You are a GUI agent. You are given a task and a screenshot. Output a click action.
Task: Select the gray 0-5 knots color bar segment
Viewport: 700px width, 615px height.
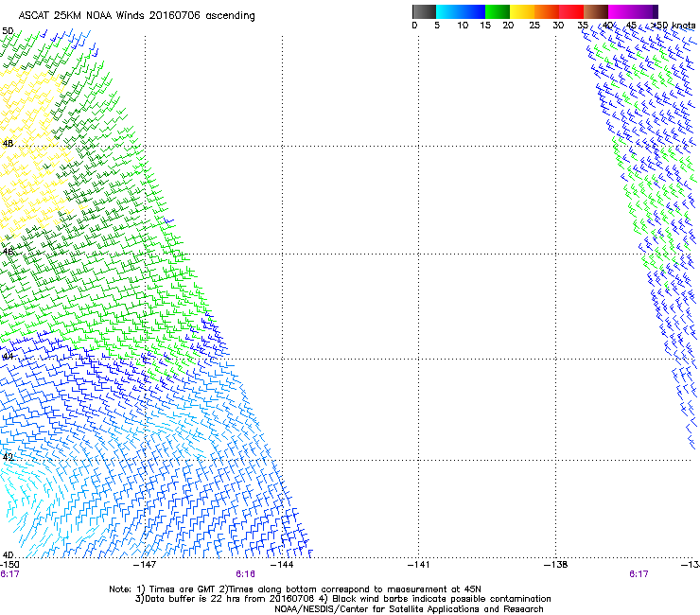click(x=424, y=11)
